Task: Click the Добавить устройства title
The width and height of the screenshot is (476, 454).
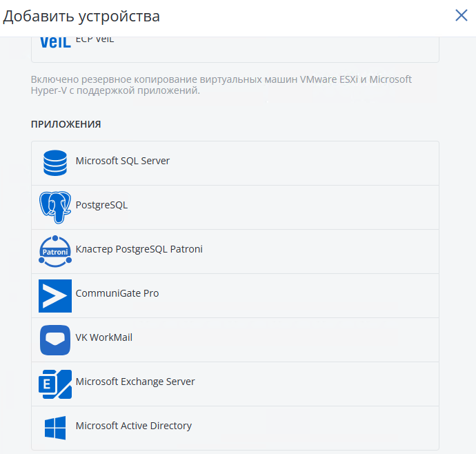Action: 81,16
